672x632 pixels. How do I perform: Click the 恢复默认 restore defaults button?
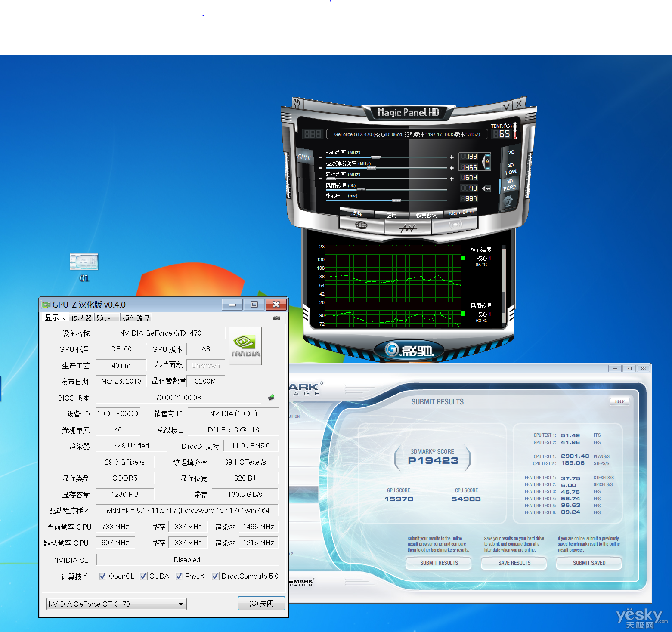426,215
